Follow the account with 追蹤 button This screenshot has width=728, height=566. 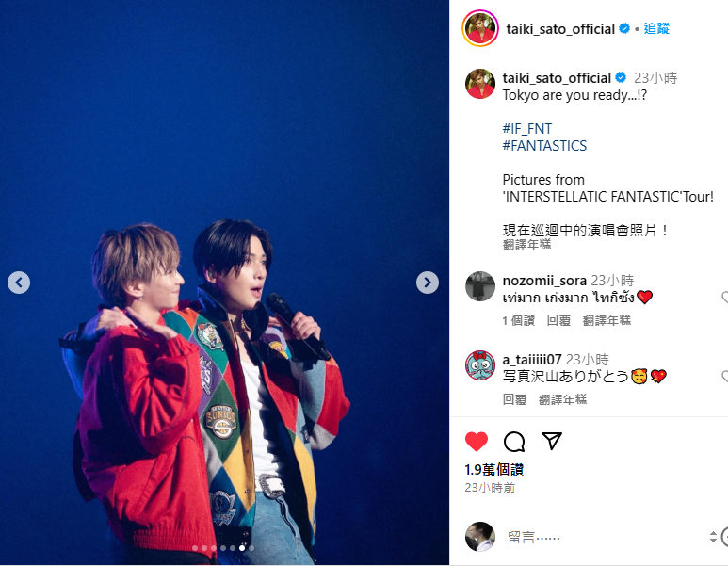[x=656, y=29]
